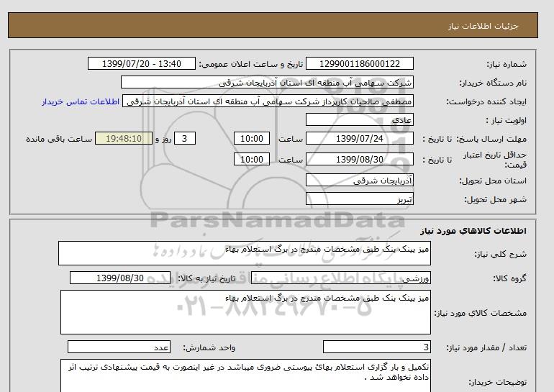The image size is (554, 392).
Task: Select quantity field showing 3
Action: tap(376, 347)
